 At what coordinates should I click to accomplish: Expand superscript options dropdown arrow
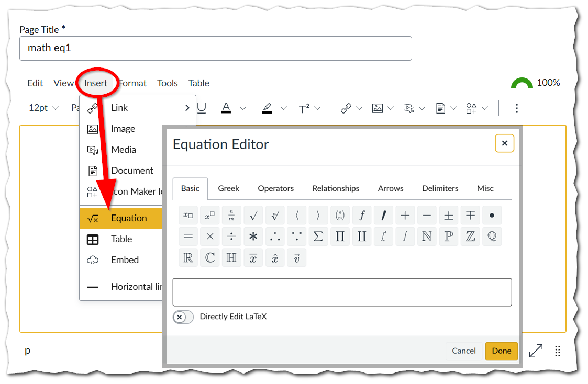(317, 108)
